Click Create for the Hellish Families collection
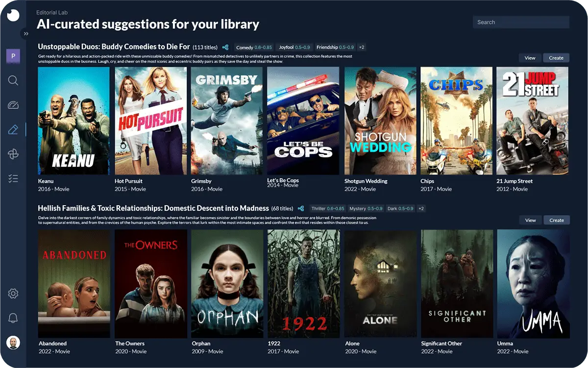 [x=557, y=220]
